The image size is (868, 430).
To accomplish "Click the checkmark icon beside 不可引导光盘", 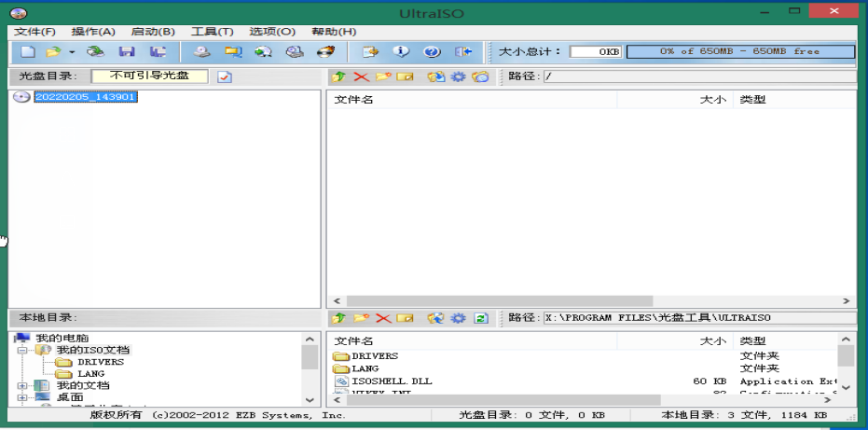I will [224, 76].
